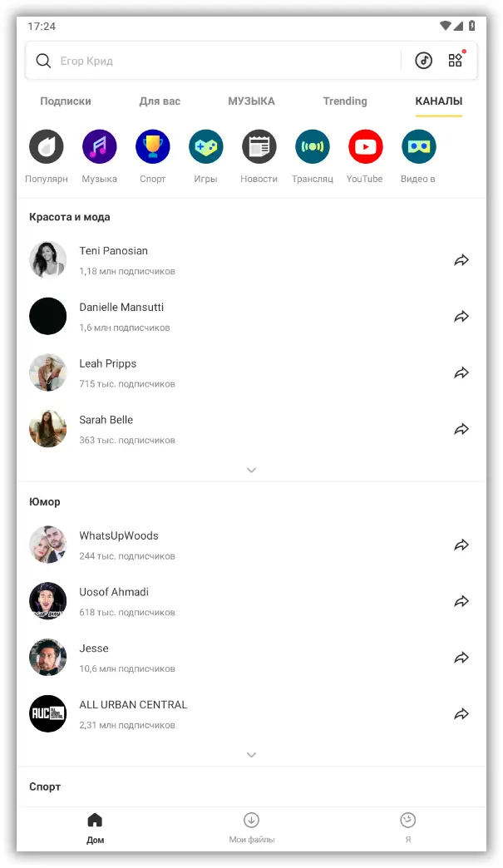Expand the Юмор channel list
503x868 pixels.
(252, 755)
